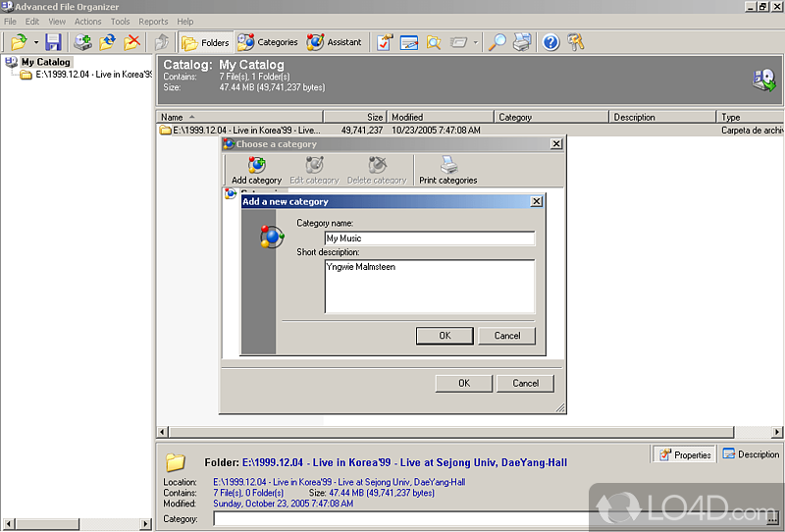Click the keys registration toolbar icon
Viewport: 785px width, 532px height.
pyautogui.click(x=576, y=42)
